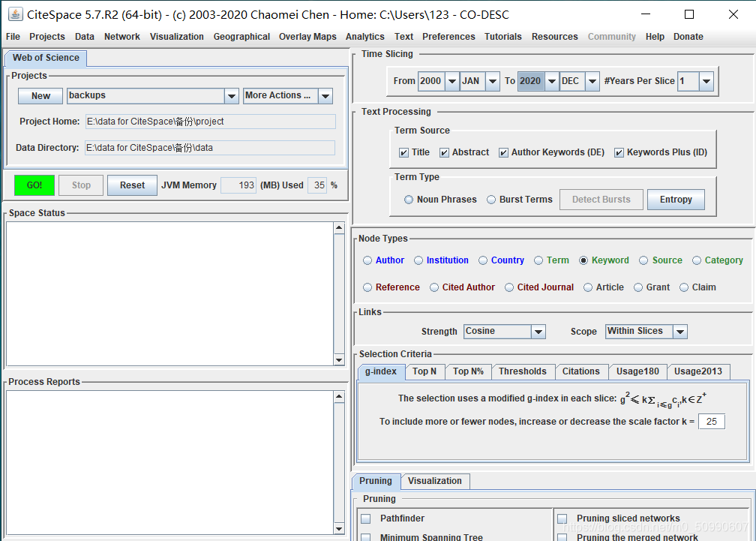Open the backups project dropdown
This screenshot has width=756, height=541.
(x=232, y=96)
